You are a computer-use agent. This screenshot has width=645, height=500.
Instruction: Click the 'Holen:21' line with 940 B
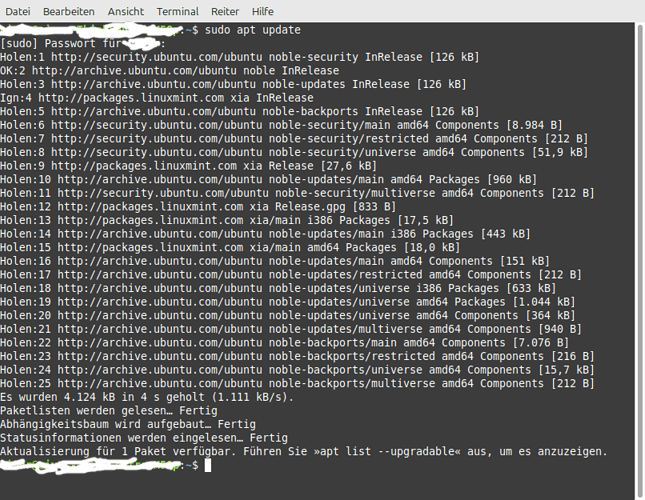pos(291,329)
